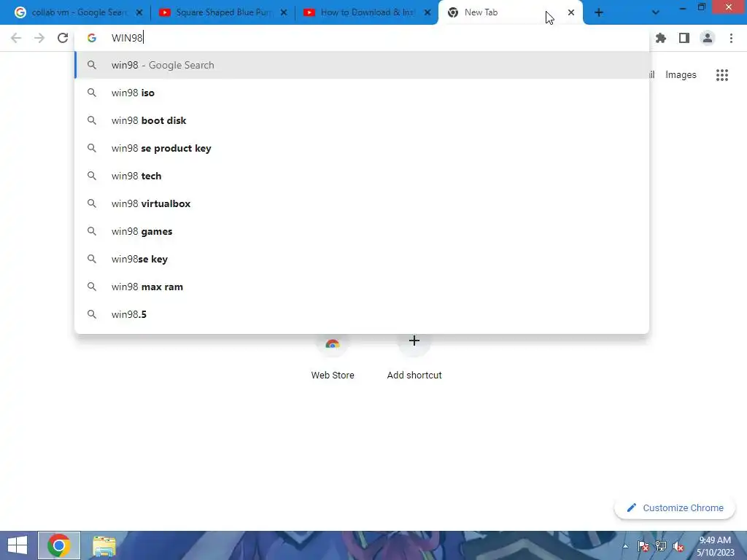The height and width of the screenshot is (560, 747).
Task: Click search icon beside 'win98 virtualbox'
Action: coord(92,204)
